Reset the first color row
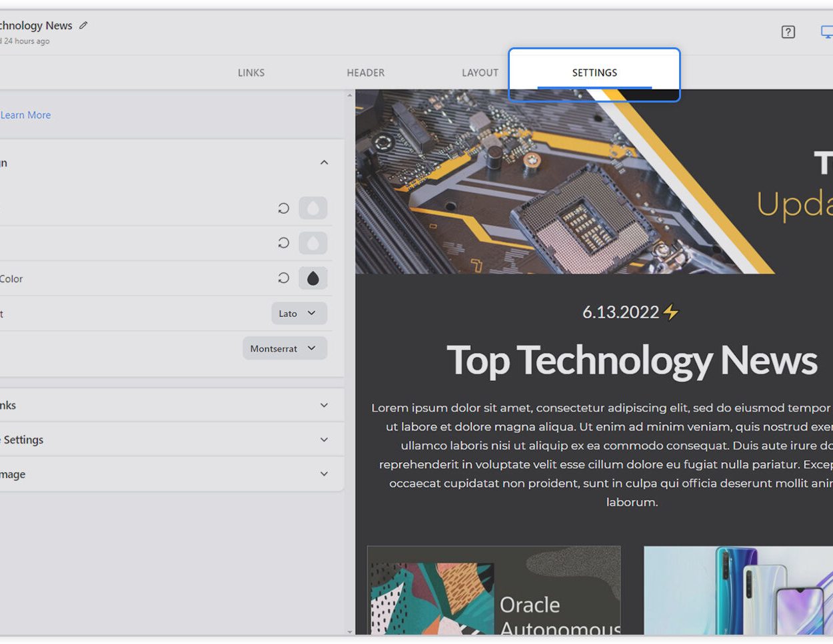Viewport: 833px width, 644px height. [283, 208]
